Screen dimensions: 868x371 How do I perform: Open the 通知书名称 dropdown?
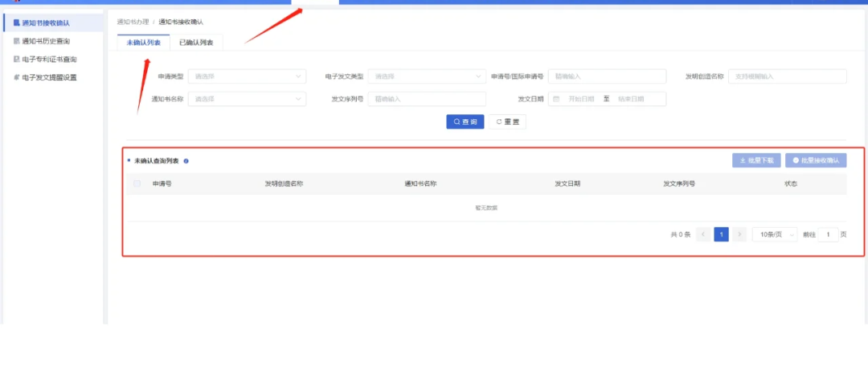coord(247,99)
